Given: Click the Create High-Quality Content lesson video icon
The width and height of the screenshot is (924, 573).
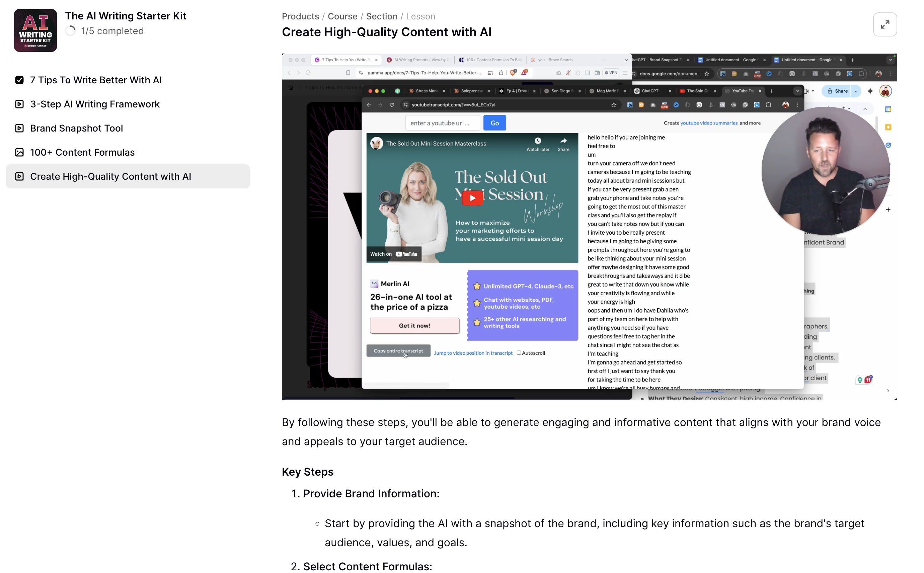Looking at the screenshot, I should 19,176.
